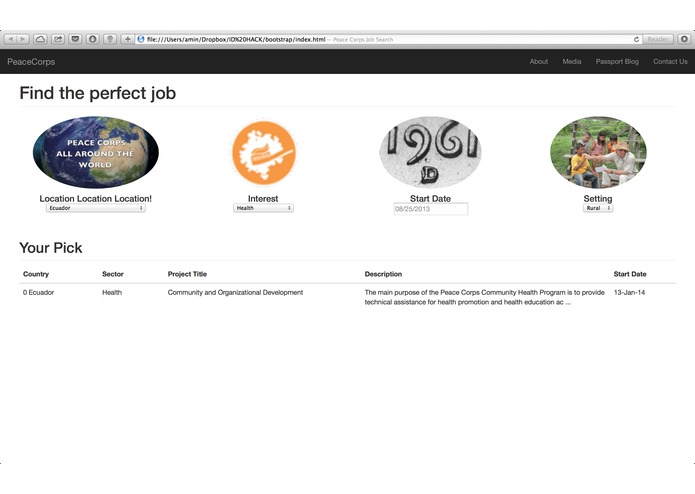Click the 1961 coin image
The height and width of the screenshot is (494, 695).
pos(430,152)
